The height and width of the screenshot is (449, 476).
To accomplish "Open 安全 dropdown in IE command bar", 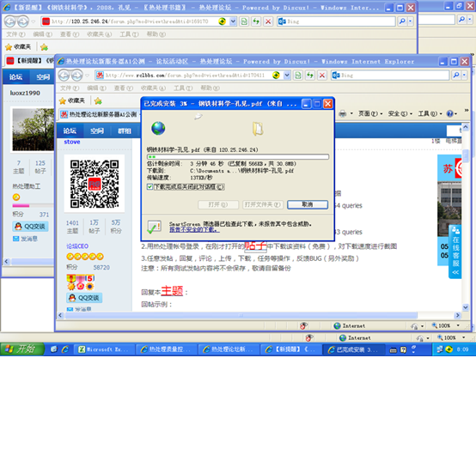I will click(400, 114).
